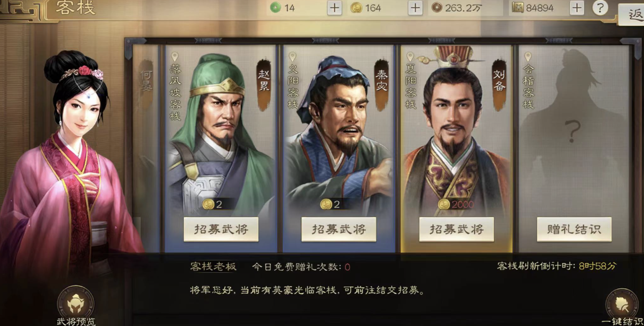Tap the gold coin cost icon on 刘备 card
Viewport: 644px width, 326px height.
(x=443, y=204)
